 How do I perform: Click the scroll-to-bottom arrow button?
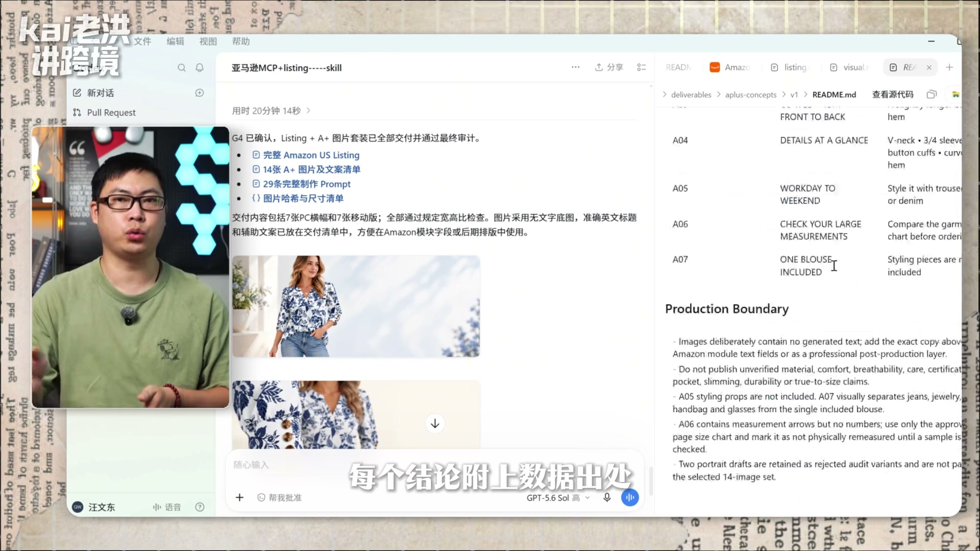point(435,423)
